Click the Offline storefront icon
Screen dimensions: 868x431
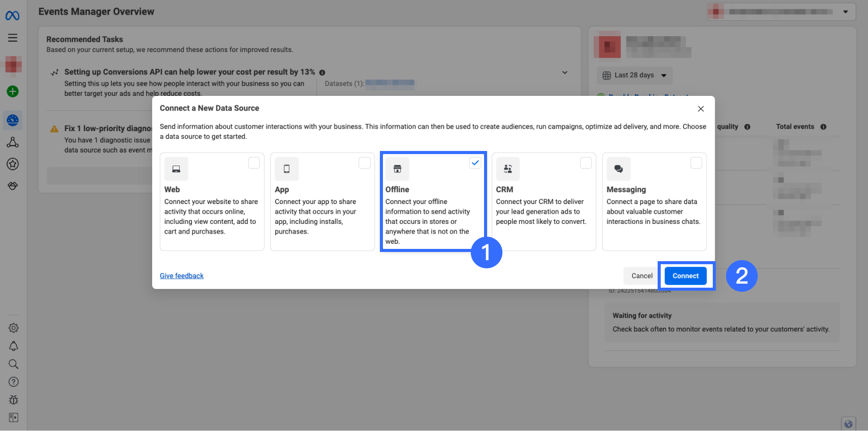397,169
